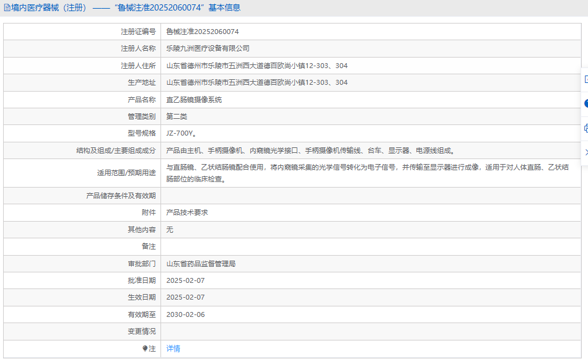
Task: Click management class value 第二类
Action: coord(177,116)
